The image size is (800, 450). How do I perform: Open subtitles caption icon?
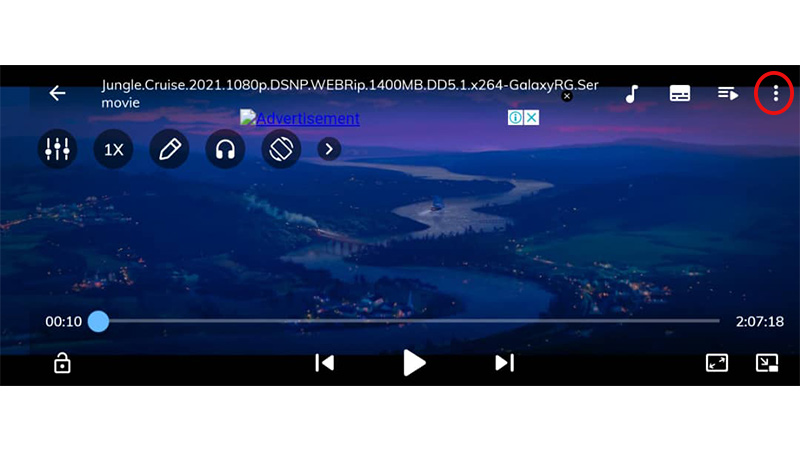(x=680, y=94)
